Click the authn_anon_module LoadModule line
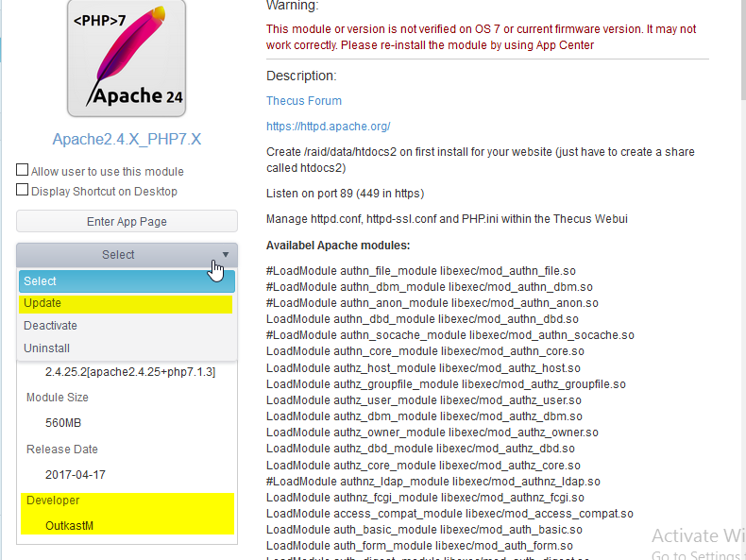This screenshot has height=560, width=746. coord(432,303)
